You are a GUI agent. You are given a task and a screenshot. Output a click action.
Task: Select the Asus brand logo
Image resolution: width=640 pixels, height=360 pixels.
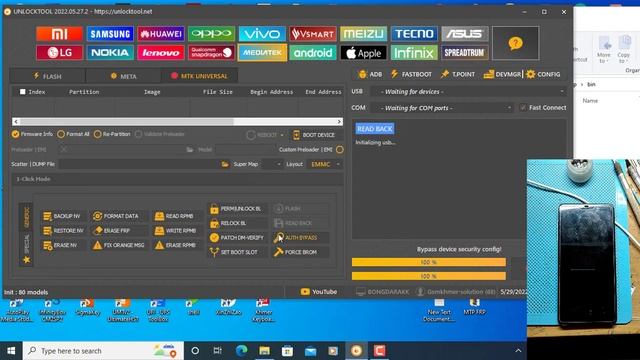pyautogui.click(x=464, y=34)
